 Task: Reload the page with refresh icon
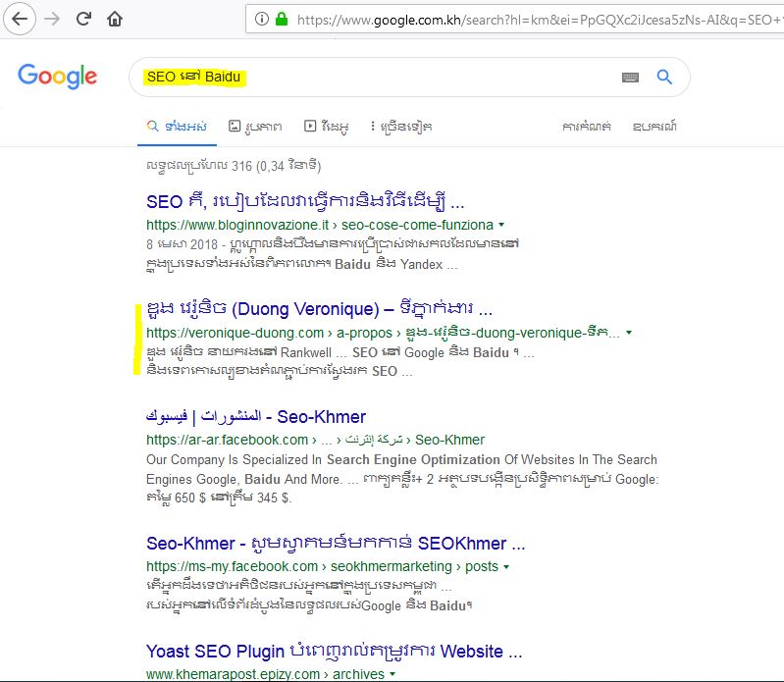(x=83, y=19)
